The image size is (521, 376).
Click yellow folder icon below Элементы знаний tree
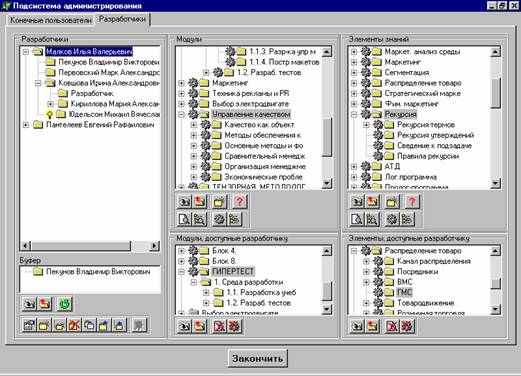coord(392,201)
